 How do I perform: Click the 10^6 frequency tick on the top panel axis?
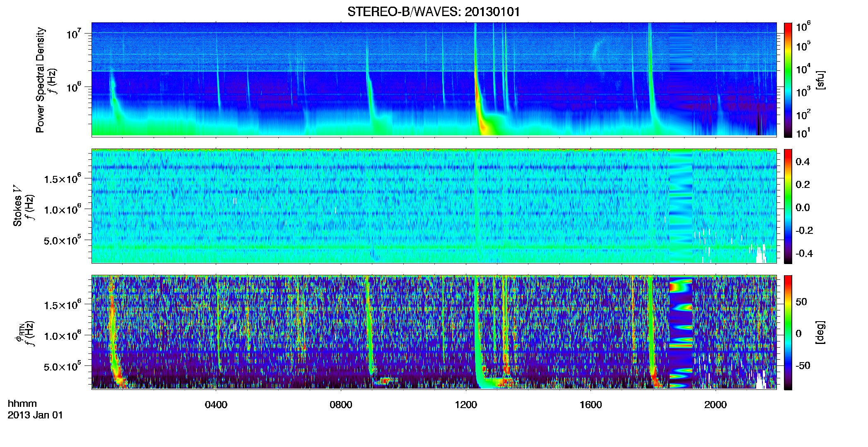point(73,87)
